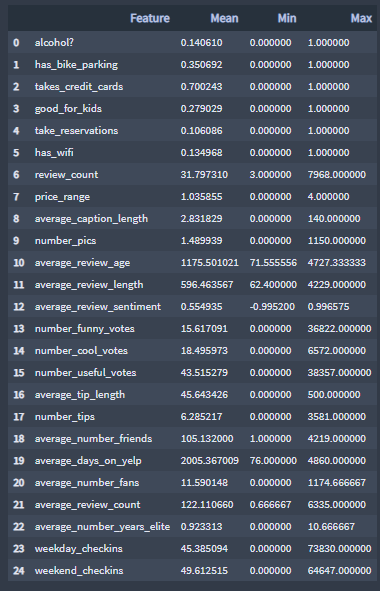Select the average_number_friends feature cell
Viewport: 380px width, 591px height.
[x=93, y=438]
